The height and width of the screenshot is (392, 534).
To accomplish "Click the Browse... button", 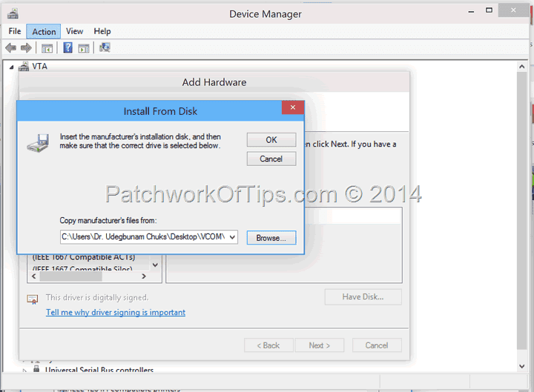I will pyautogui.click(x=271, y=238).
